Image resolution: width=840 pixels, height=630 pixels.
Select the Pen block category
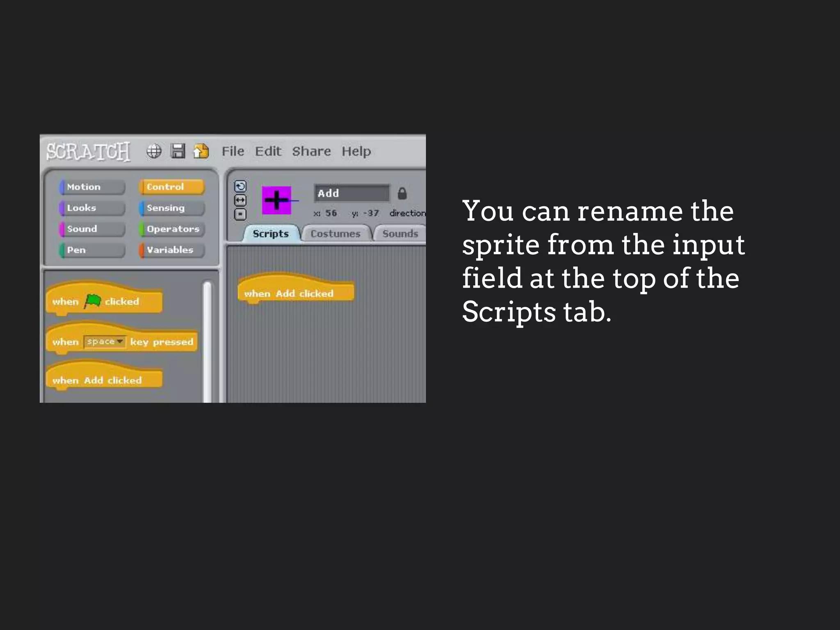click(x=92, y=250)
